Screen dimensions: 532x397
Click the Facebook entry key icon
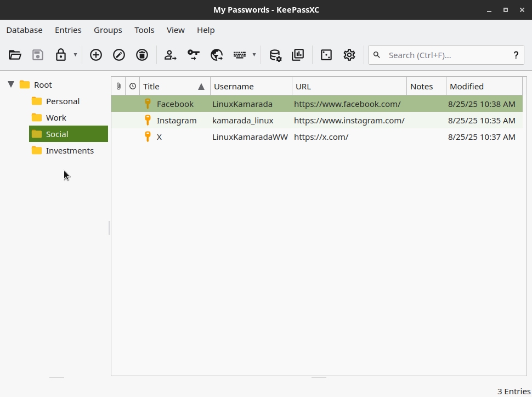pyautogui.click(x=148, y=104)
